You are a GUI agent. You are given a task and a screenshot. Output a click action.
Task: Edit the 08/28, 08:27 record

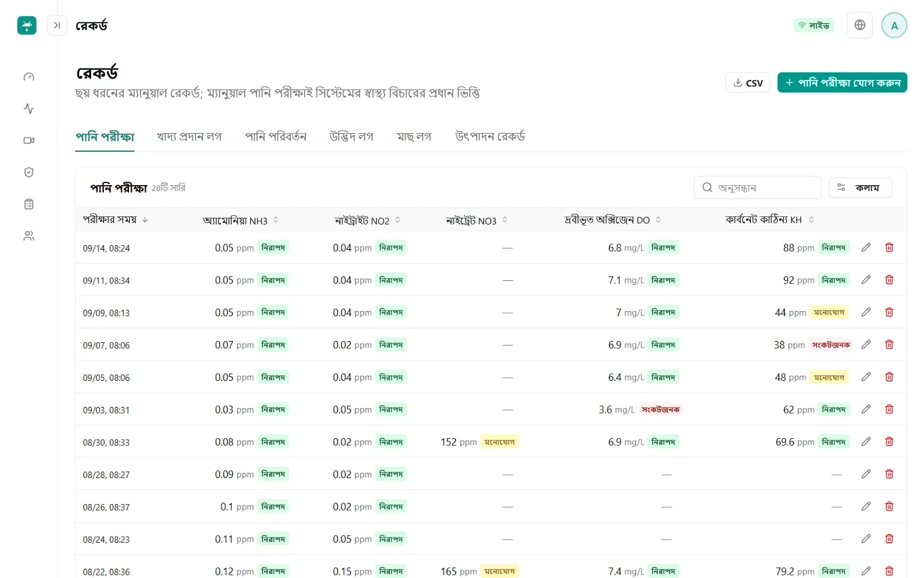tap(866, 474)
